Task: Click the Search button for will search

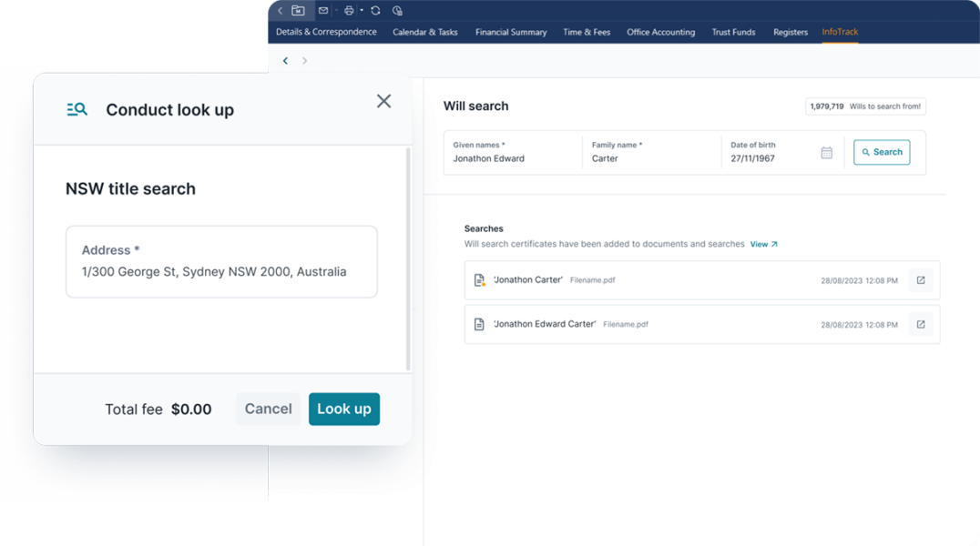Action: click(x=882, y=152)
